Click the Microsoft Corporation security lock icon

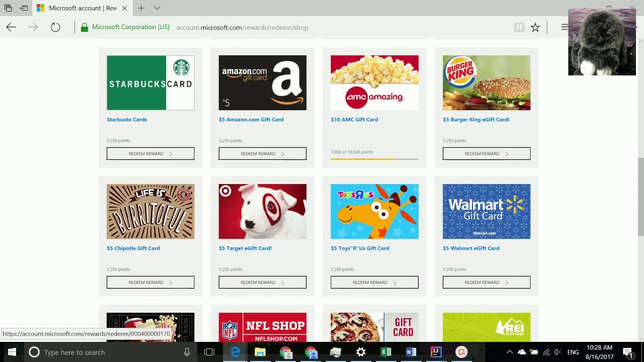click(85, 27)
